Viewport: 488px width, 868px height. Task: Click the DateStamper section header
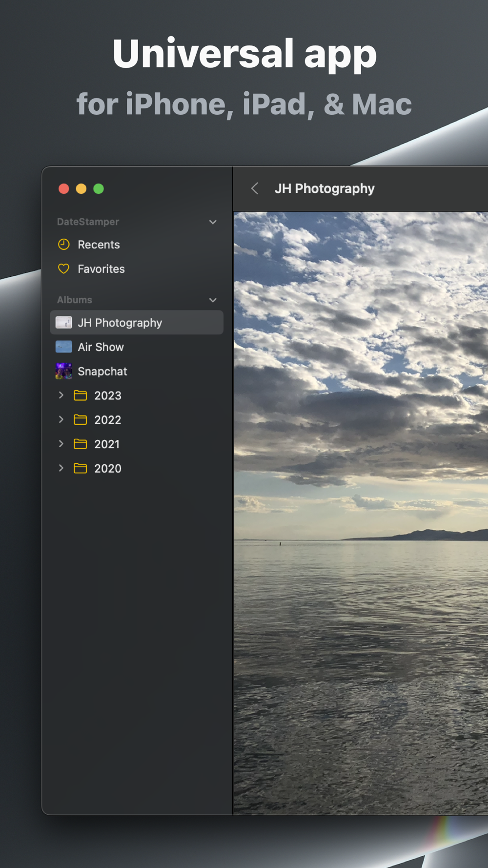[88, 222]
